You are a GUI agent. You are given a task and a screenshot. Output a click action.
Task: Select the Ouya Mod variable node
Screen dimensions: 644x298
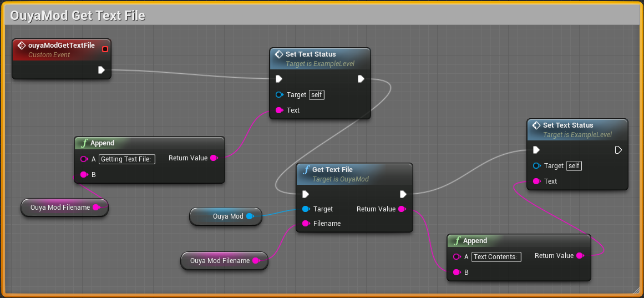[225, 216]
